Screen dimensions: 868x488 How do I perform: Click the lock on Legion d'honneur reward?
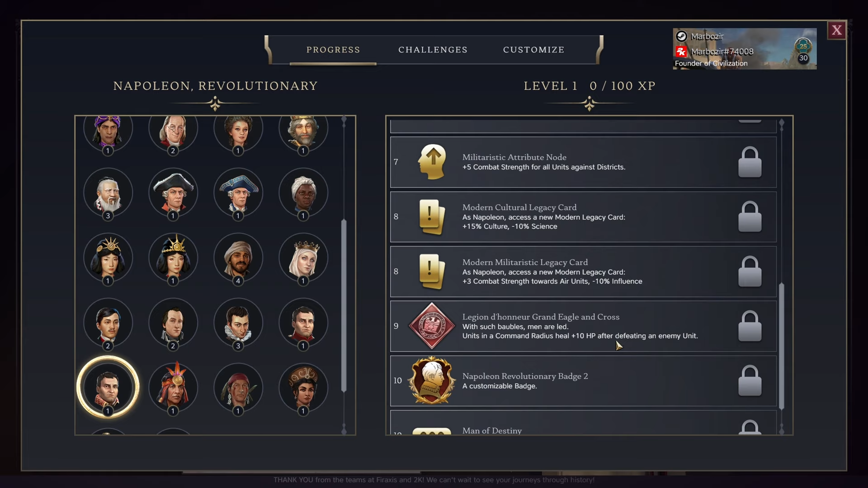pos(750,326)
